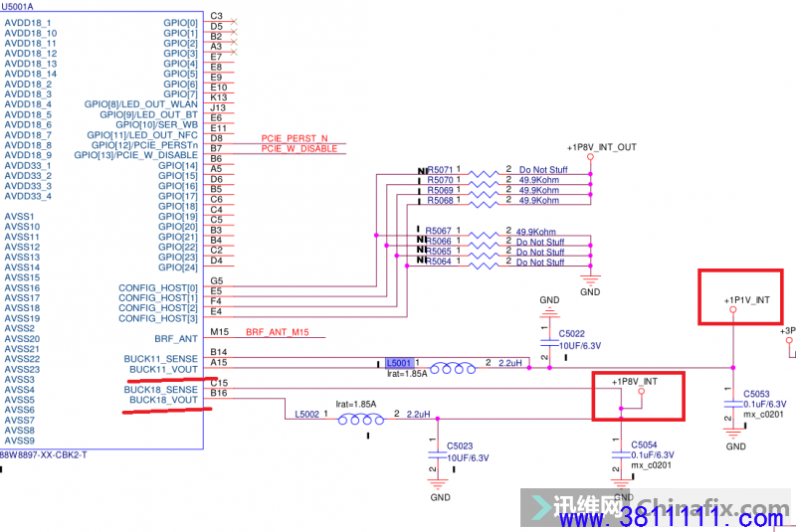Select capacitor reference C5022
796x532 pixels.
click(x=571, y=334)
